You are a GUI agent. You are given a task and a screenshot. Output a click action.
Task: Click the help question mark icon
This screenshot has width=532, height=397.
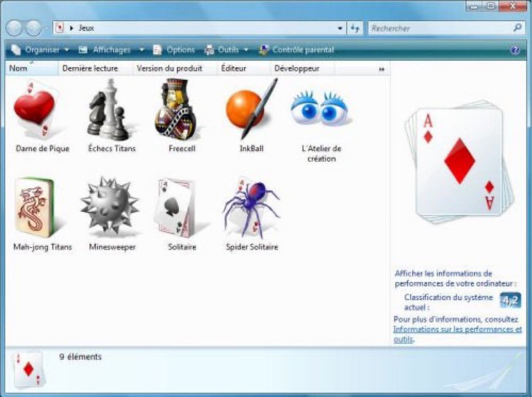(x=515, y=51)
